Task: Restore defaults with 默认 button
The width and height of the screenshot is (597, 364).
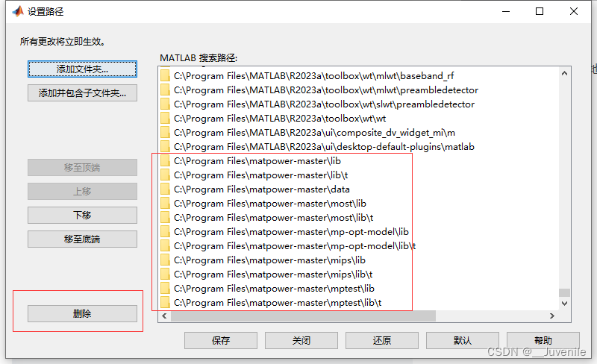Action: pyautogui.click(x=463, y=340)
